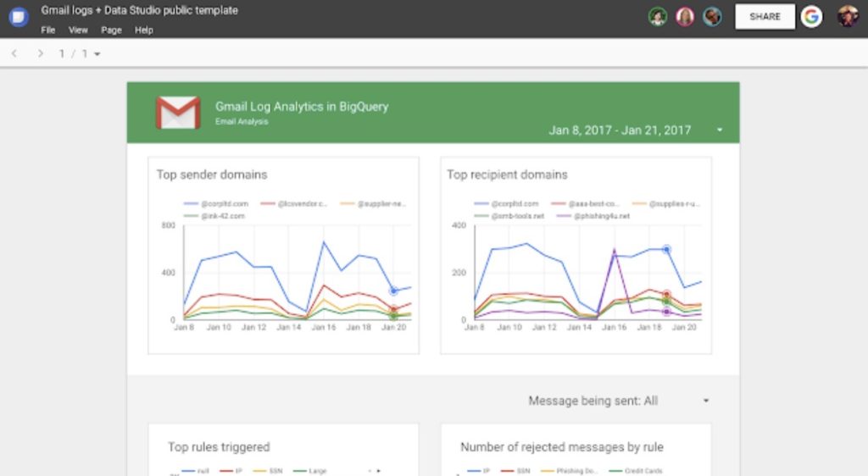Click Number of rejected messages by rule title
Screen dimensions: 868x476
pos(562,447)
